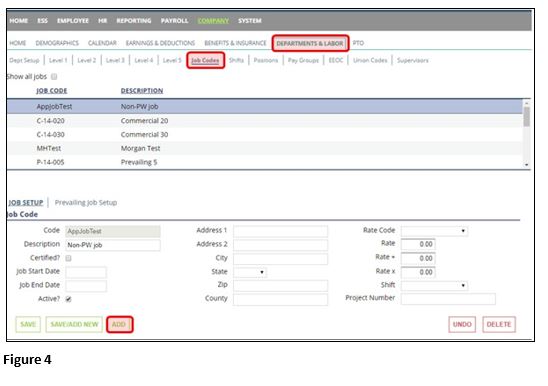Screen dimensions: 548x386
Task: Open the EARNINGS & DEDUCTIONS tab
Action: 160,43
